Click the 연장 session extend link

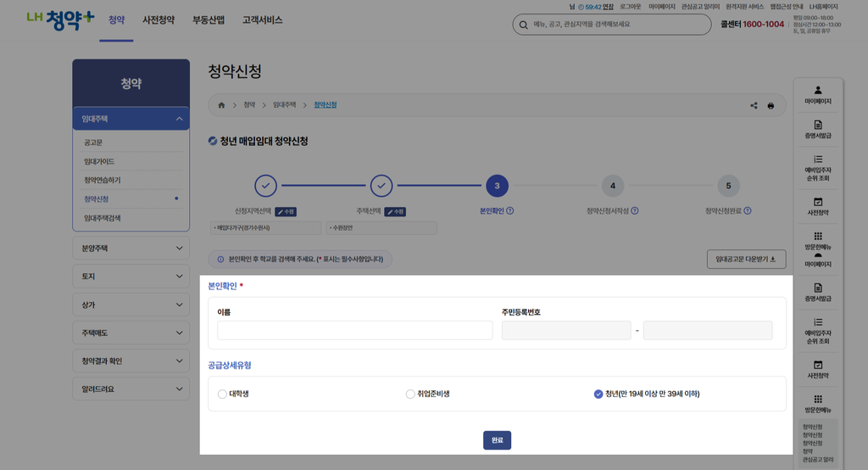608,7
